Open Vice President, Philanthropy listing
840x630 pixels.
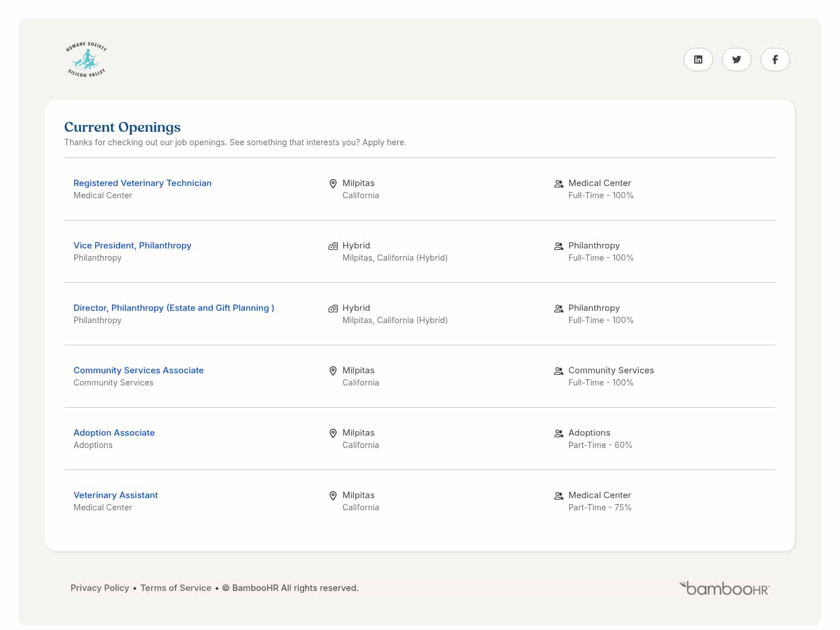132,246
